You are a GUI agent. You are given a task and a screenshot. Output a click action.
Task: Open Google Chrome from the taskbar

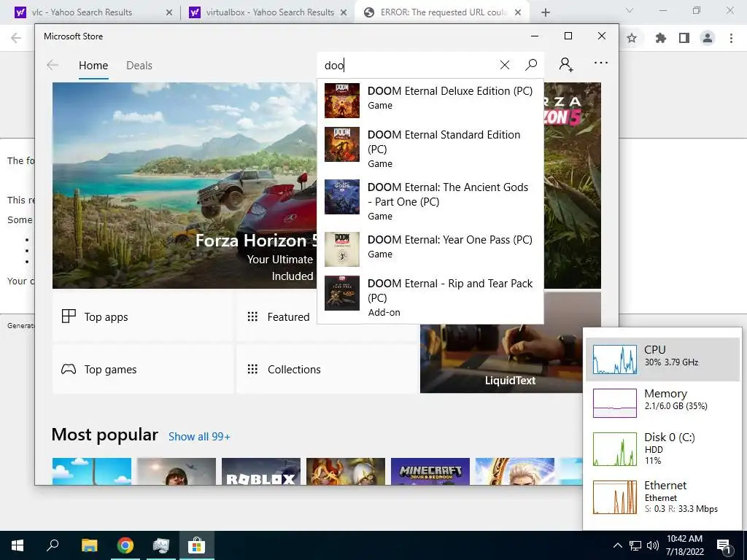coord(125,545)
